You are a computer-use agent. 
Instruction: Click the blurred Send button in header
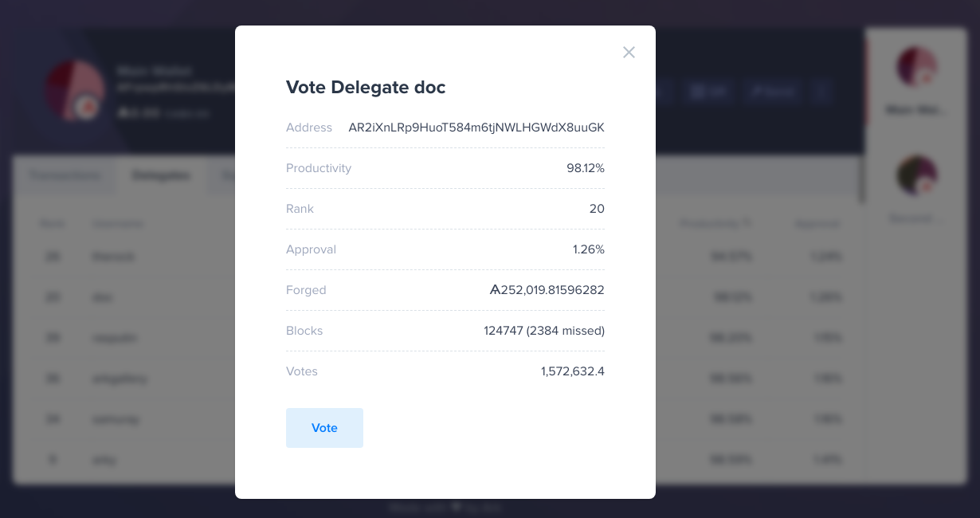click(x=773, y=92)
